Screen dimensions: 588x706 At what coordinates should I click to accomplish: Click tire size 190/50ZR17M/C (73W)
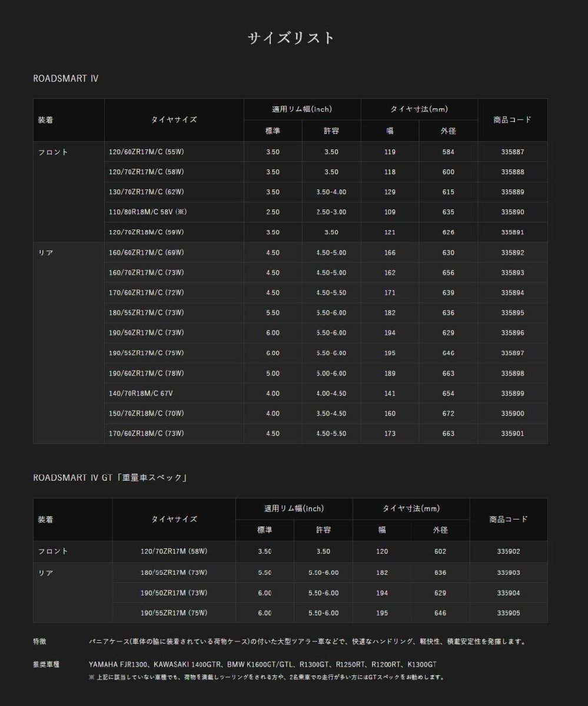coord(147,332)
